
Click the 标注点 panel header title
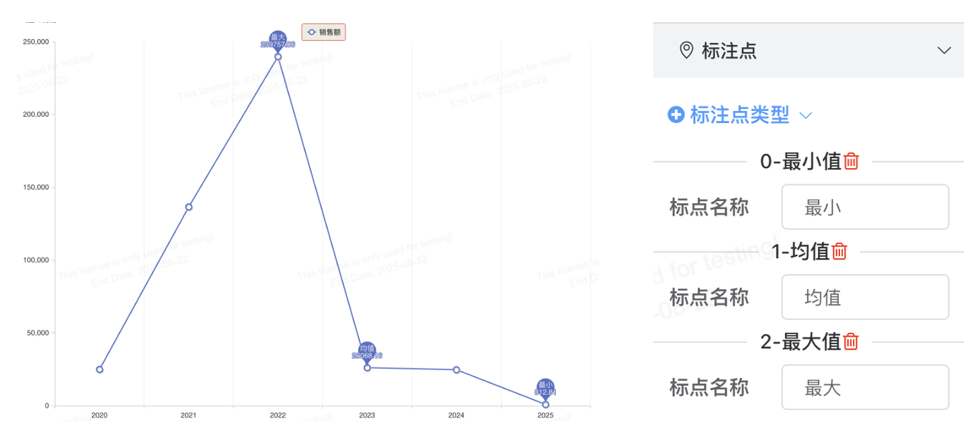pos(729,50)
